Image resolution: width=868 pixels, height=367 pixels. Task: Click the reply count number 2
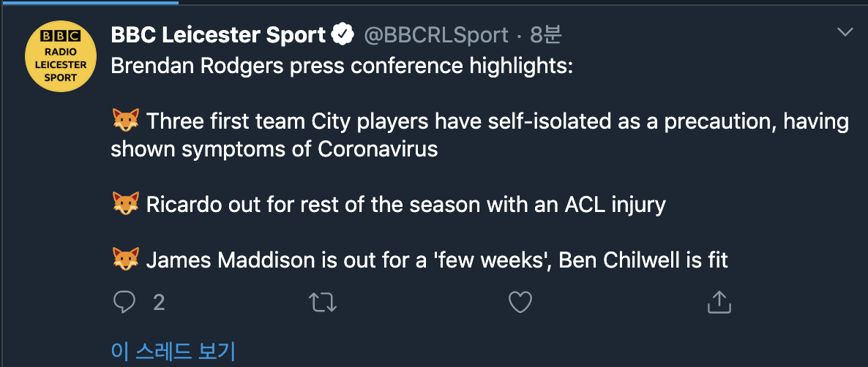[x=159, y=302]
